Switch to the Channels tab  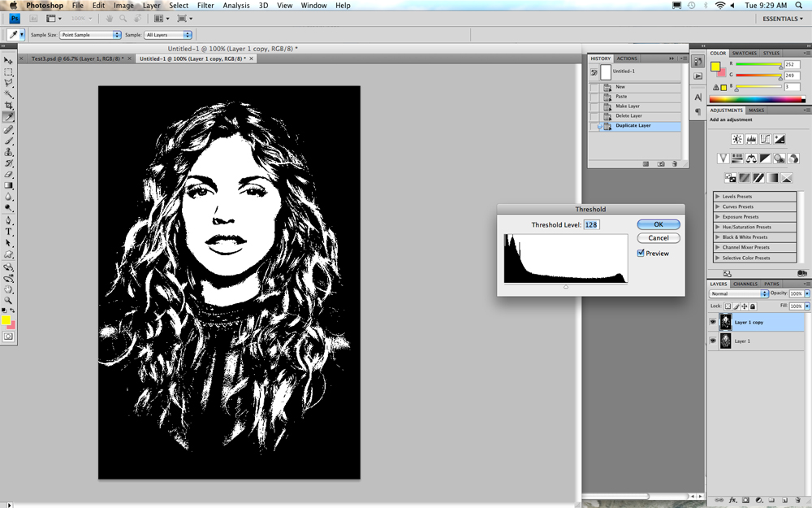click(745, 284)
